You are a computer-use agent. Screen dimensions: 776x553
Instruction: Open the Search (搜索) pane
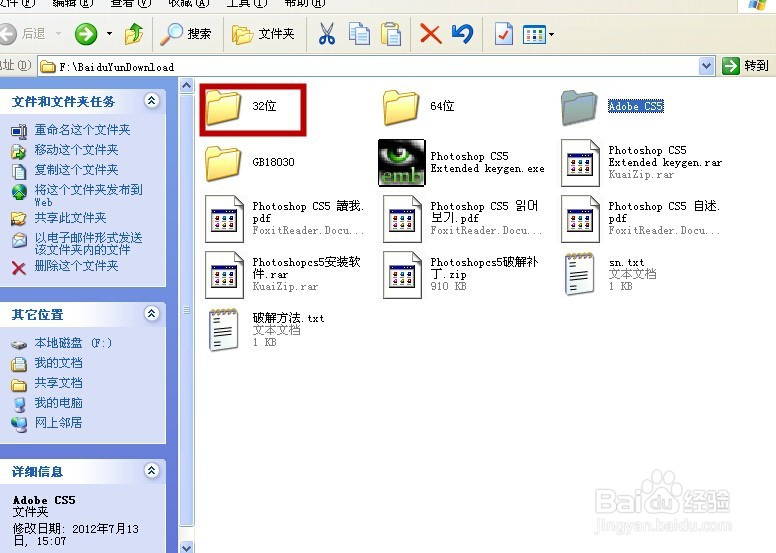(x=186, y=34)
